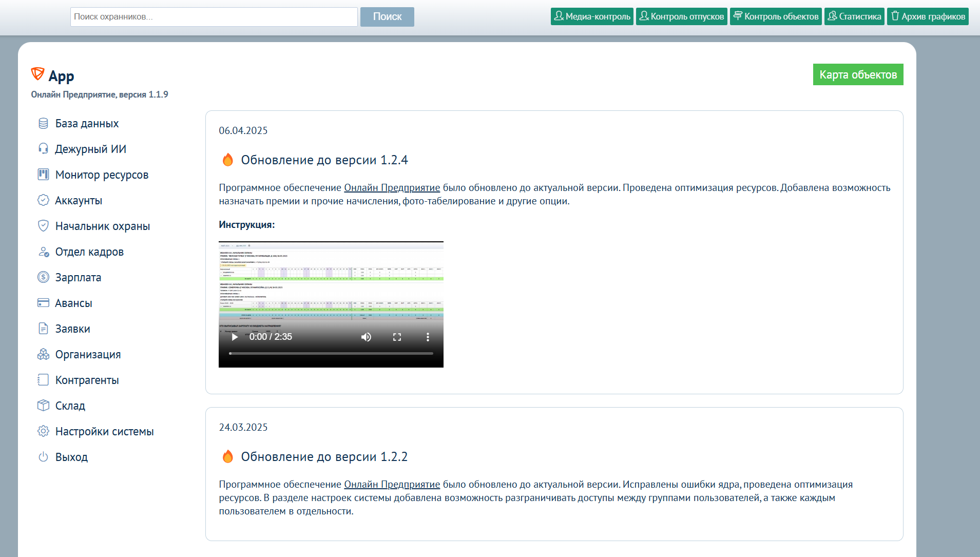Click the video progress seek bar

point(331,353)
